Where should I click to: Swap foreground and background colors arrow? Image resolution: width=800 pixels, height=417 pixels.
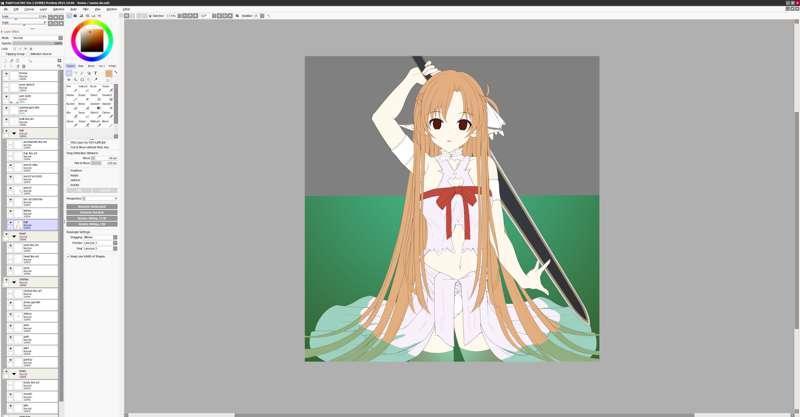click(x=116, y=72)
